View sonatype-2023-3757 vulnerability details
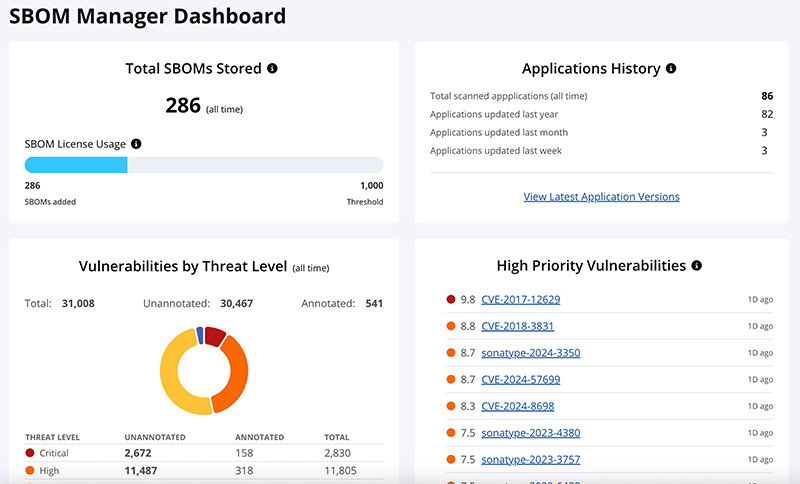Image resolution: width=800 pixels, height=484 pixels. [x=530, y=460]
